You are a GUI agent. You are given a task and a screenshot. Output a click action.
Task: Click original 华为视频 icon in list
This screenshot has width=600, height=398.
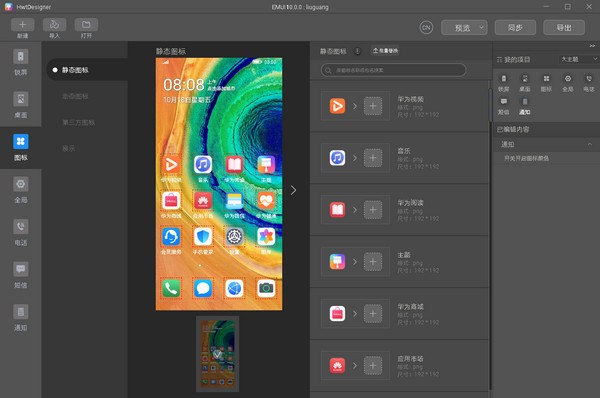[337, 106]
